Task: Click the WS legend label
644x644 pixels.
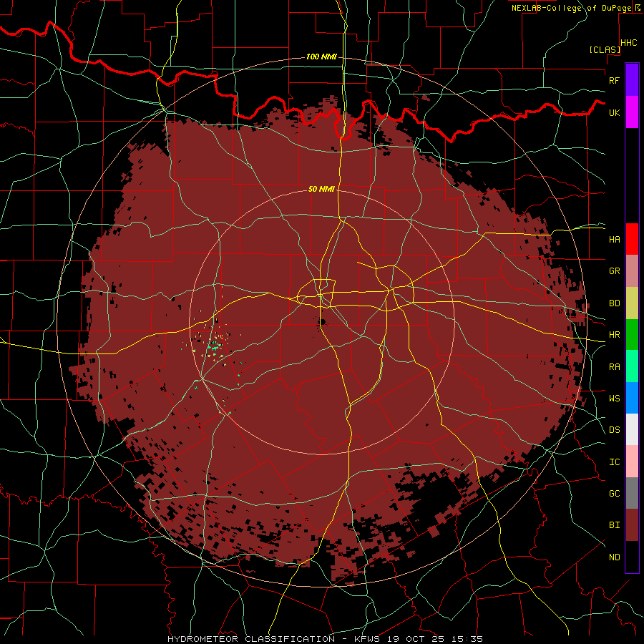Action: (615, 399)
